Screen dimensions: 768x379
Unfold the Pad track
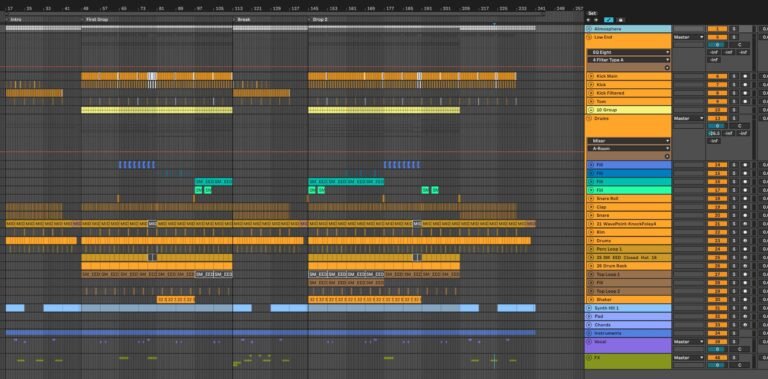coord(589,316)
